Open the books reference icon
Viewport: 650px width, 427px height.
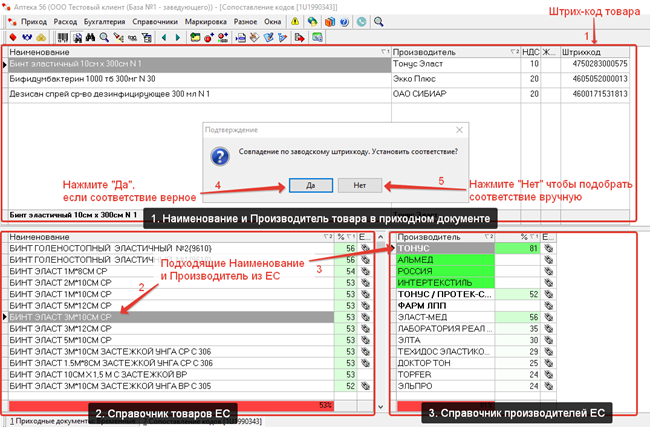pos(330,22)
